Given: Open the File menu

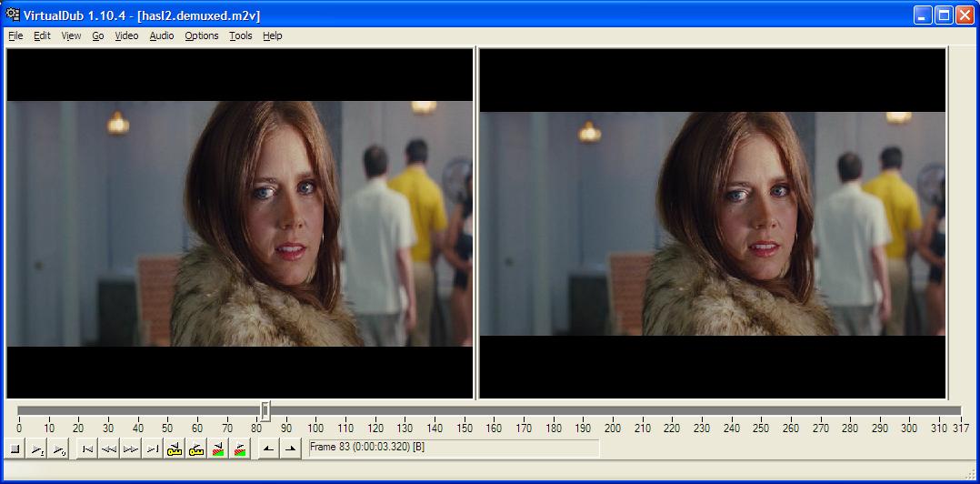Looking at the screenshot, I should 15,35.
